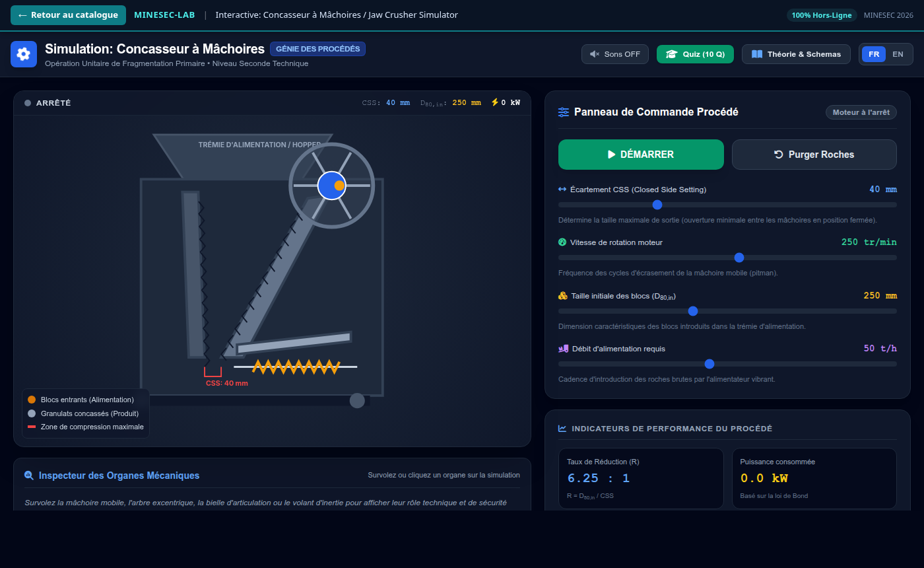This screenshot has height=568, width=924.
Task: Click the GÉNIE DES PROCÉDÉS badge
Action: (x=317, y=49)
